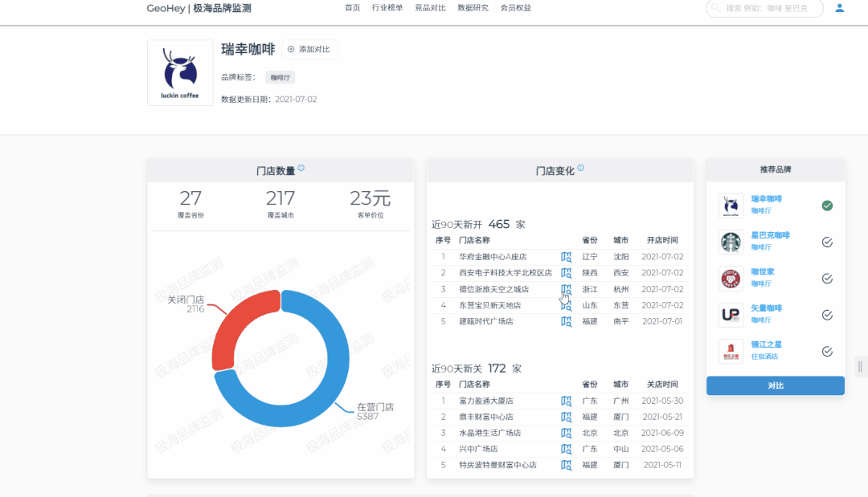Screen dimensions: 868x497
Task: Click the 近90天新关 172 家 heading
Action: (476, 369)
